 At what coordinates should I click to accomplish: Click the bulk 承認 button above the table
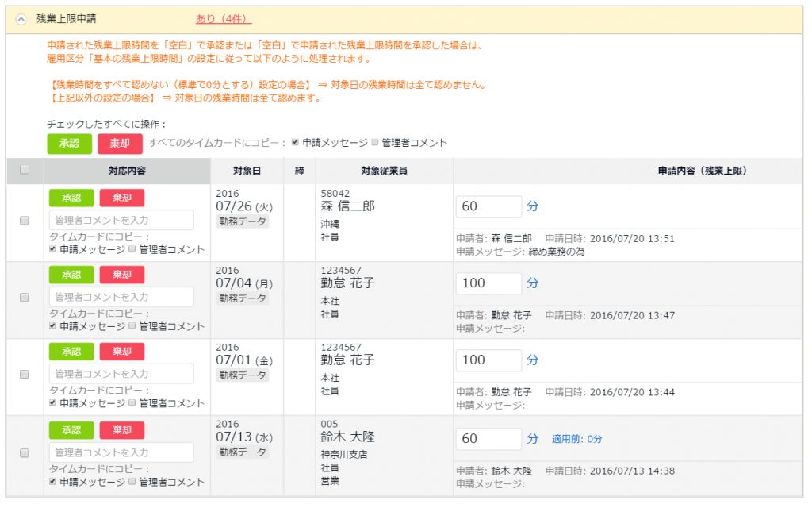tap(69, 144)
